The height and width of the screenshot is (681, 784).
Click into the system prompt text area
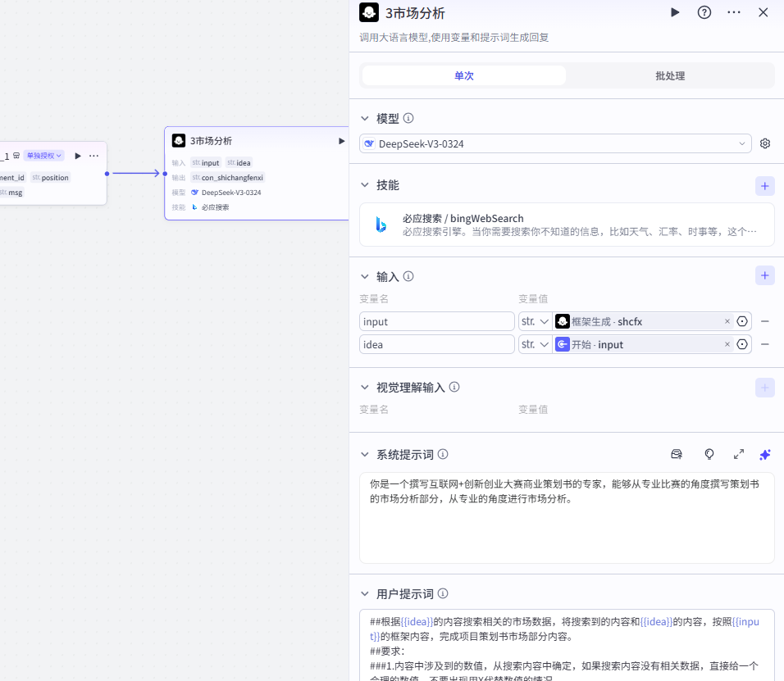click(567, 518)
